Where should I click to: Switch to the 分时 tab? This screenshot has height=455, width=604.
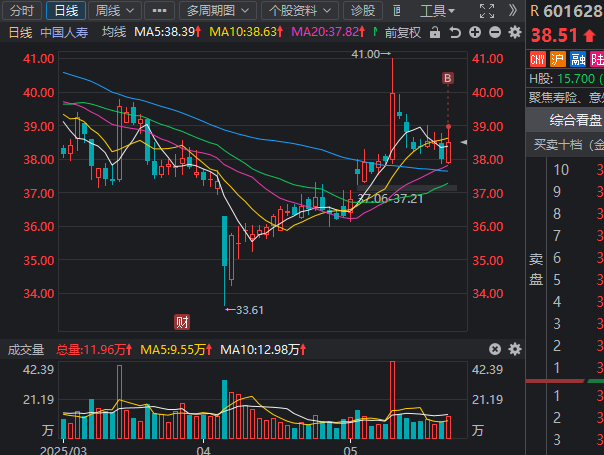(x=21, y=11)
